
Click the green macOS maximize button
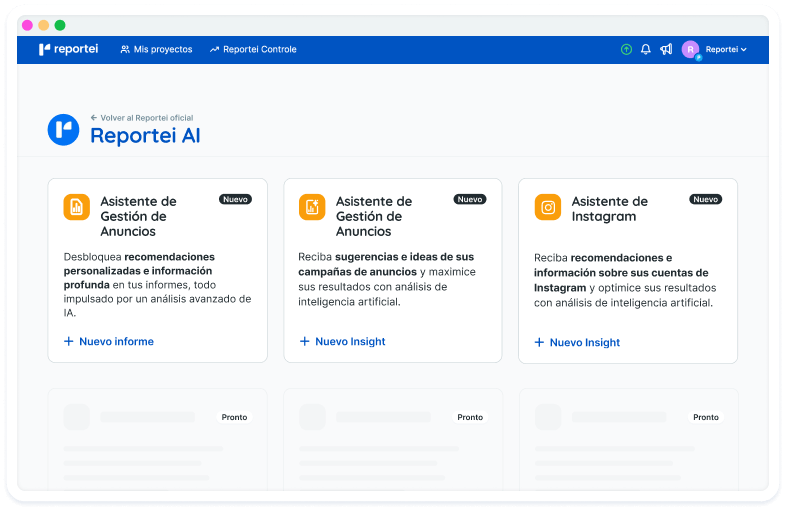tap(60, 25)
